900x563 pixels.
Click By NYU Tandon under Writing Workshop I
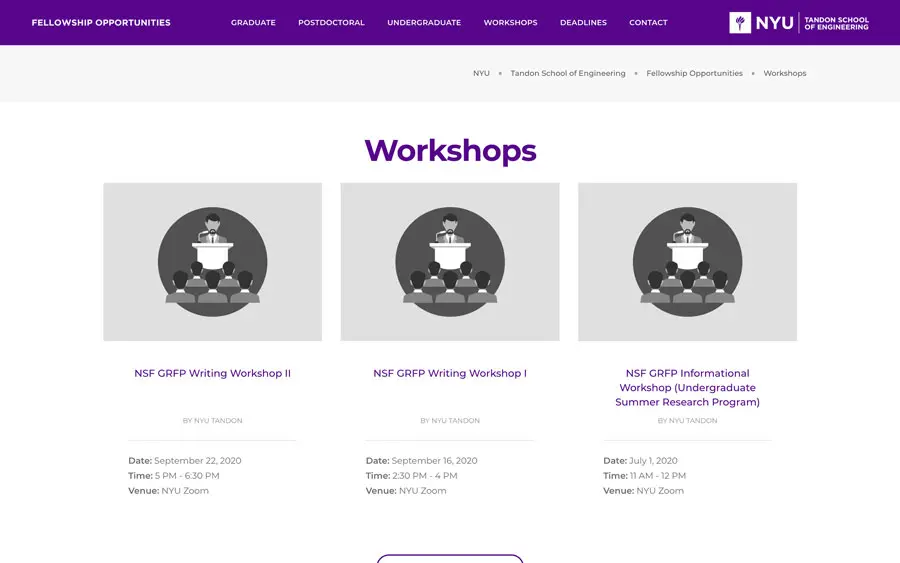point(450,421)
